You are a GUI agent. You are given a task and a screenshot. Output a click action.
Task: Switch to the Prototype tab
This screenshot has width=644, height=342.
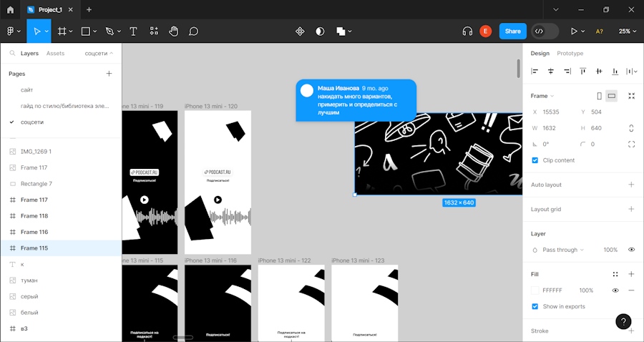pyautogui.click(x=570, y=54)
